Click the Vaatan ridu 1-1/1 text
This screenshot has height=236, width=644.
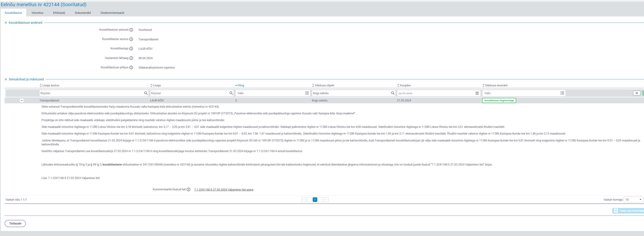coord(16,200)
